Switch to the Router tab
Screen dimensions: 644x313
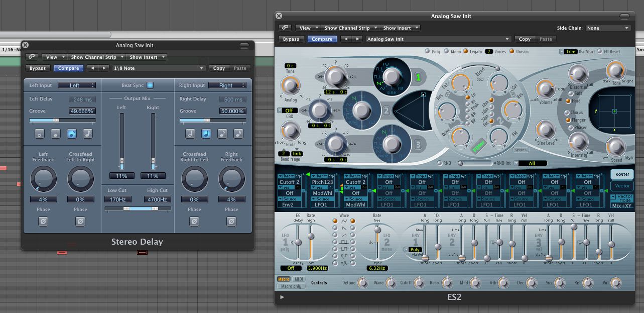[622, 174]
